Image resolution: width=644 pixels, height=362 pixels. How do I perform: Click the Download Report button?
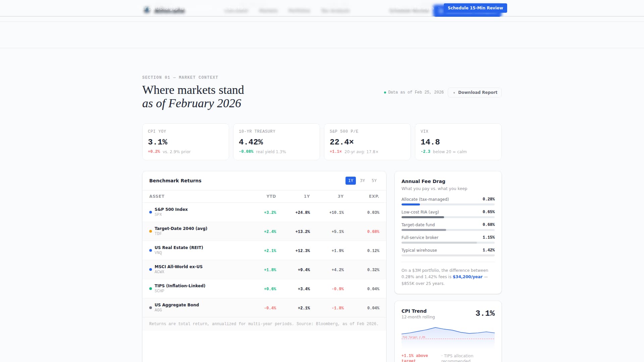tap(474, 93)
